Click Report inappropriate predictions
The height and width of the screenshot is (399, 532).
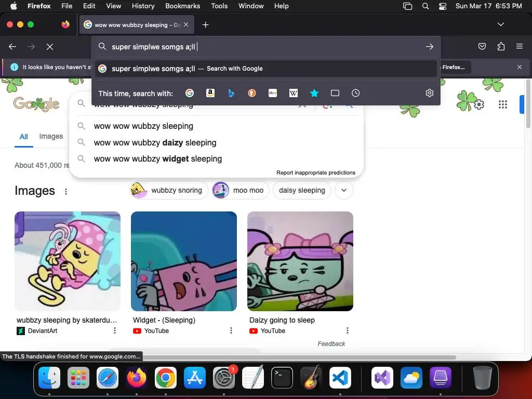click(x=315, y=172)
